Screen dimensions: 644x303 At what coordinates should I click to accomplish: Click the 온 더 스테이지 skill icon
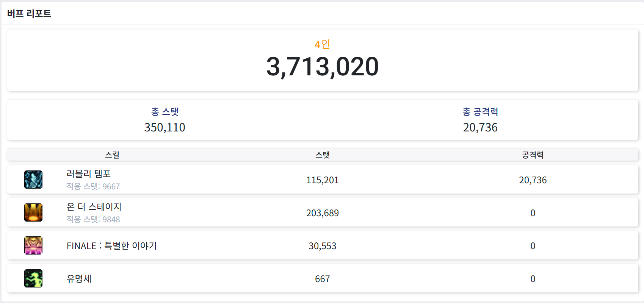[x=33, y=212]
